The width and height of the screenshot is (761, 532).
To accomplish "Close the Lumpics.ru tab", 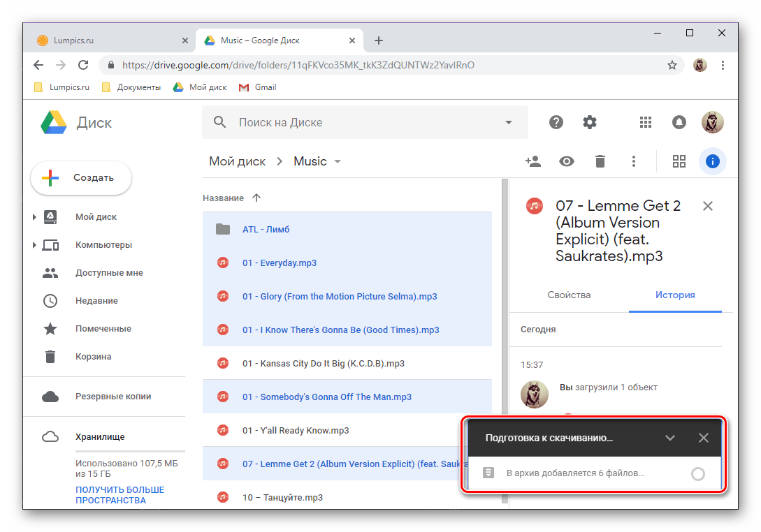I will 185,40.
